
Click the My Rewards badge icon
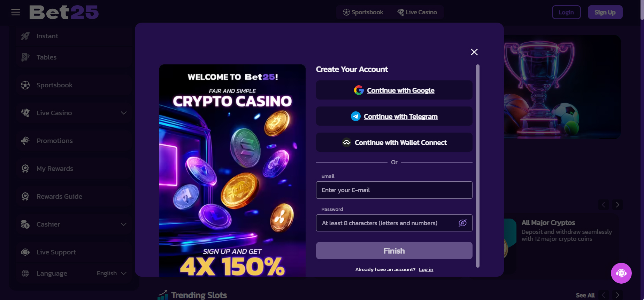[x=25, y=169]
